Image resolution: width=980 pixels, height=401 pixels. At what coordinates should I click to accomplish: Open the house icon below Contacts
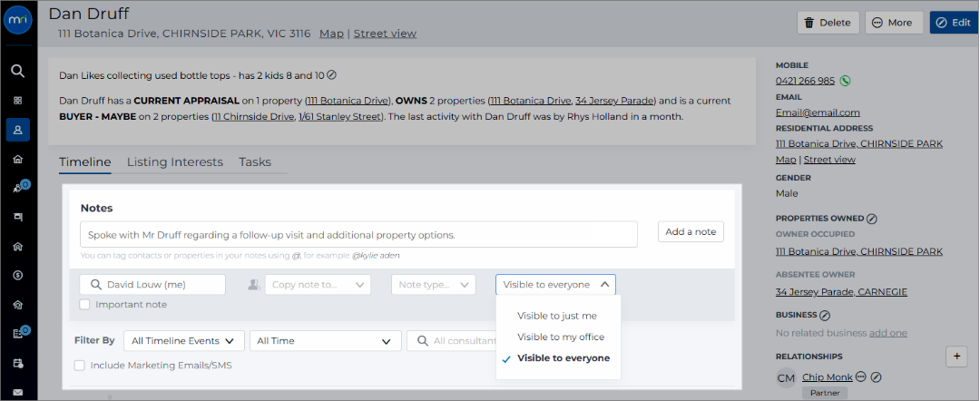[18, 160]
